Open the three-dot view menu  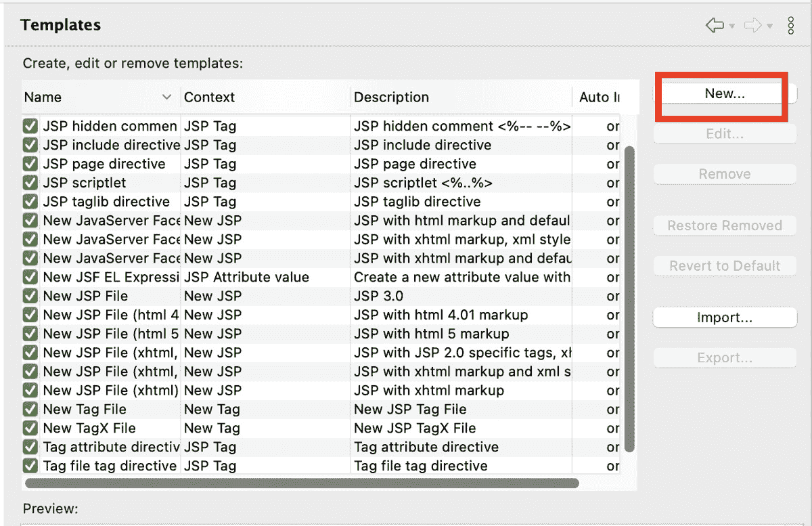(791, 26)
